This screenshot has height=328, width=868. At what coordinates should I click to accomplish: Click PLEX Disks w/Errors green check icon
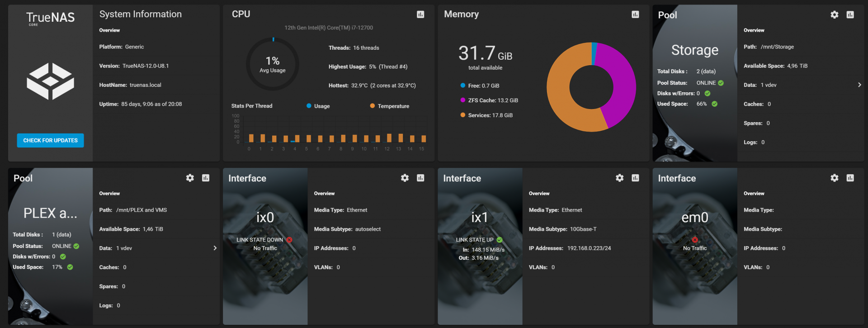(63, 257)
